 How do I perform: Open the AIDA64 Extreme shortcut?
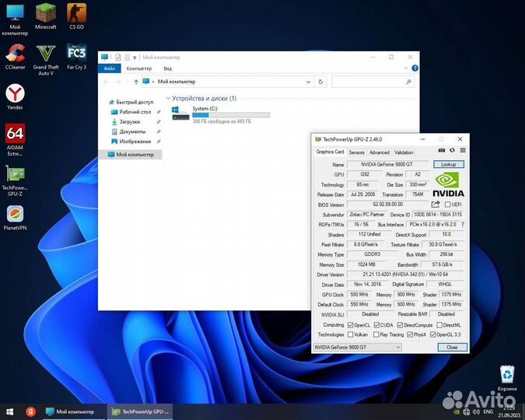(15, 140)
